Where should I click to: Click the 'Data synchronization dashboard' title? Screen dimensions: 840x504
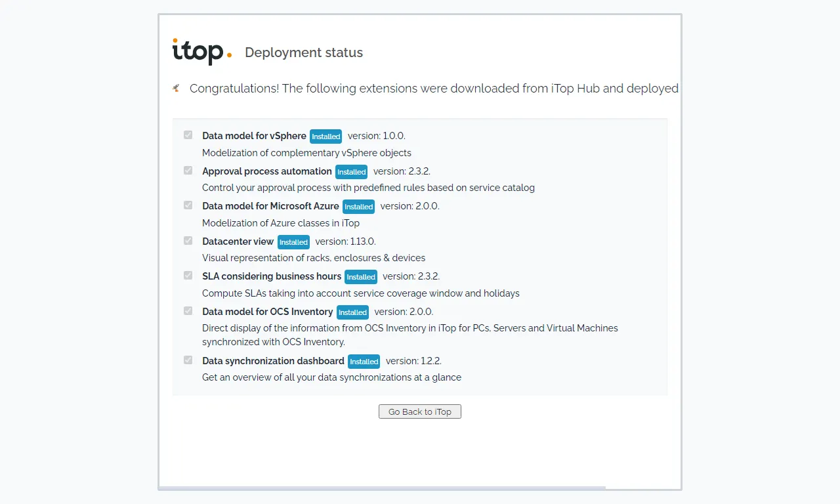273,361
